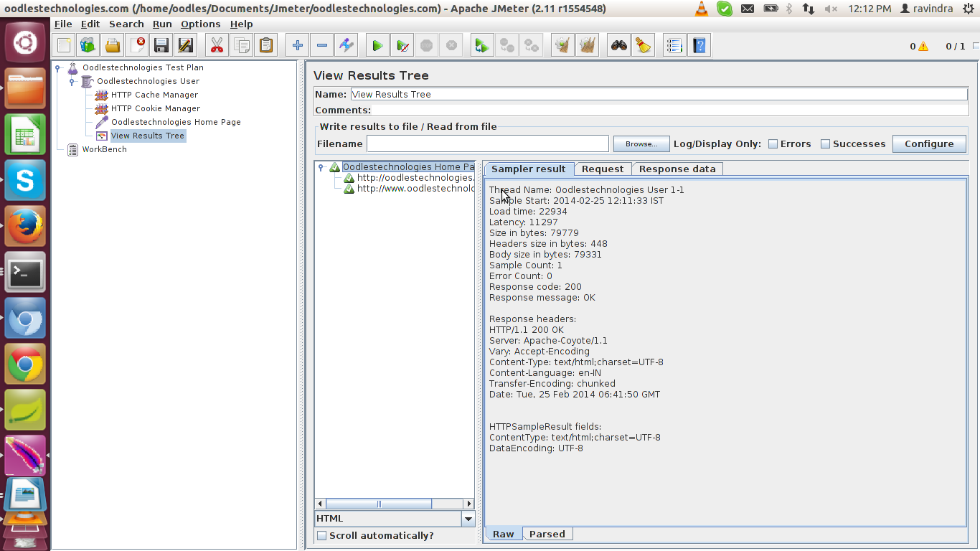The height and width of the screenshot is (551, 980).
Task: Open the File menu
Action: (63, 24)
